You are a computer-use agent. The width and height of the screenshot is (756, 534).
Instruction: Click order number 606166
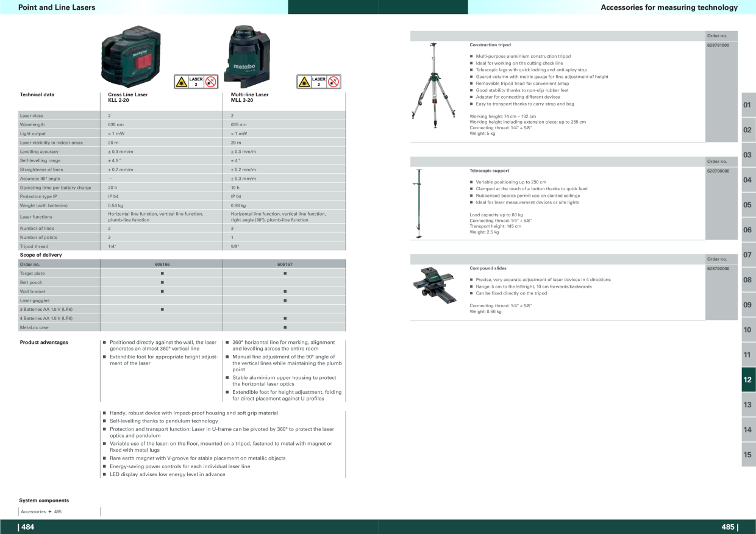(162, 265)
